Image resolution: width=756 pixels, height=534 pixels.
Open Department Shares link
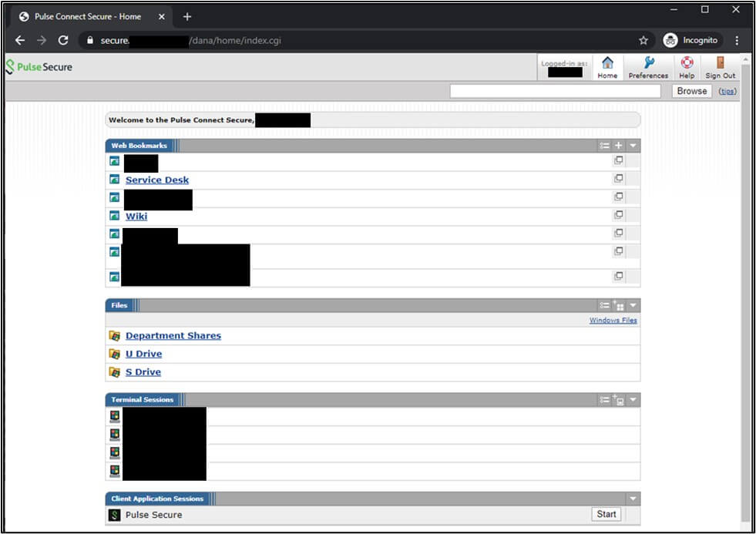point(173,335)
